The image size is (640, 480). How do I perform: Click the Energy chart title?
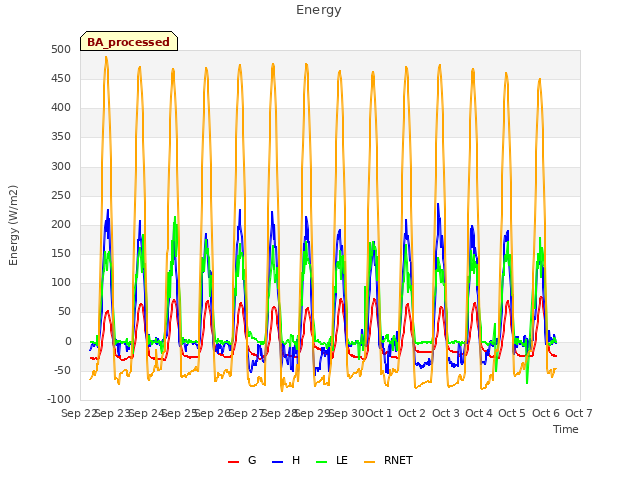(319, 10)
